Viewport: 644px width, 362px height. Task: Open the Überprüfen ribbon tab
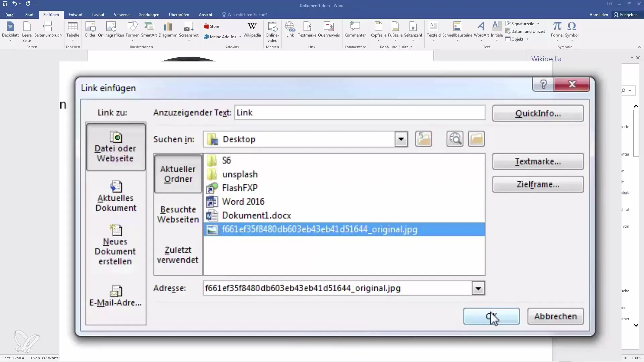click(179, 15)
